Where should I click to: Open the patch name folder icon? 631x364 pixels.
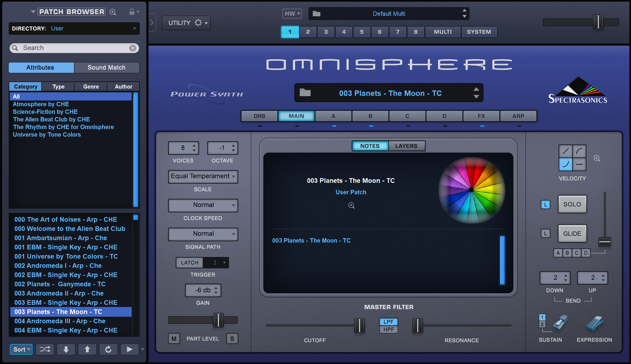pos(305,93)
